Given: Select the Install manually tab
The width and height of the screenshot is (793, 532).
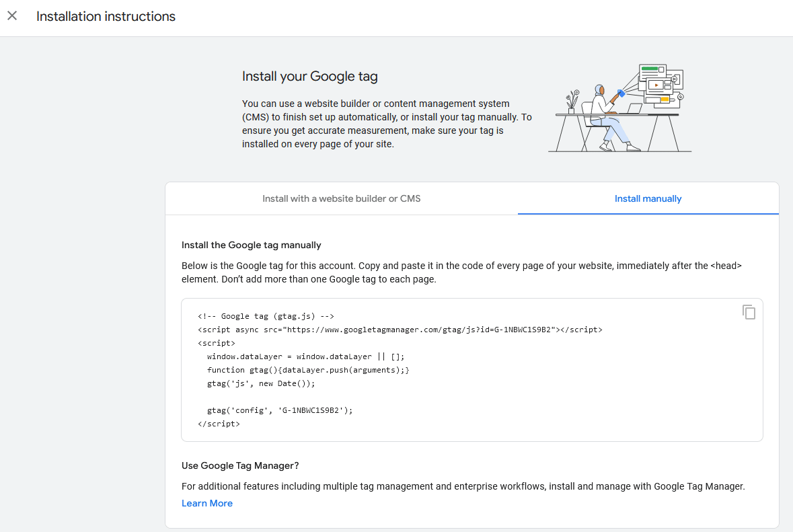Looking at the screenshot, I should coord(648,198).
